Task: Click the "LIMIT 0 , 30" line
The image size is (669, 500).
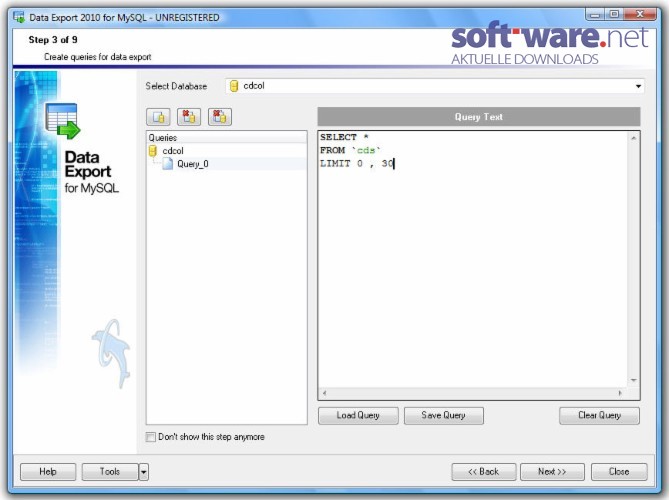Action: coord(357,164)
